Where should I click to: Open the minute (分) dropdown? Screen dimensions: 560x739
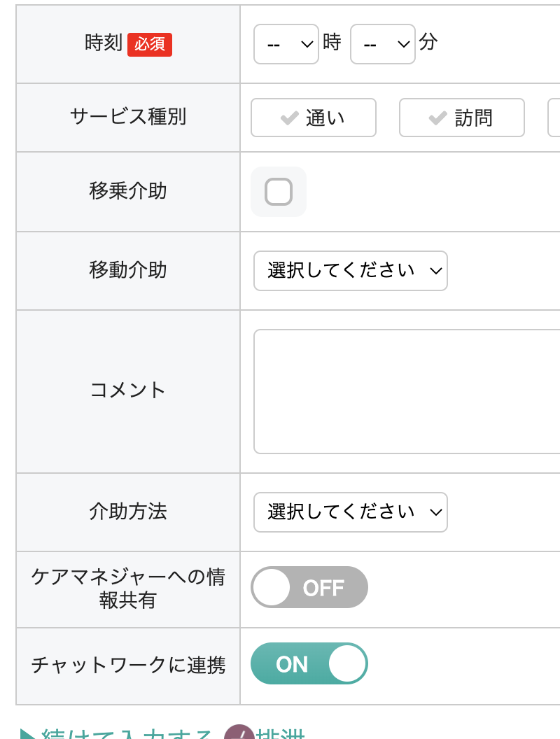382,44
